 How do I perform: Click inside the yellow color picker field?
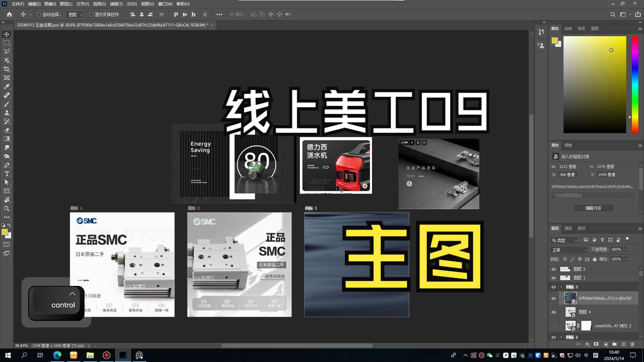pos(595,84)
